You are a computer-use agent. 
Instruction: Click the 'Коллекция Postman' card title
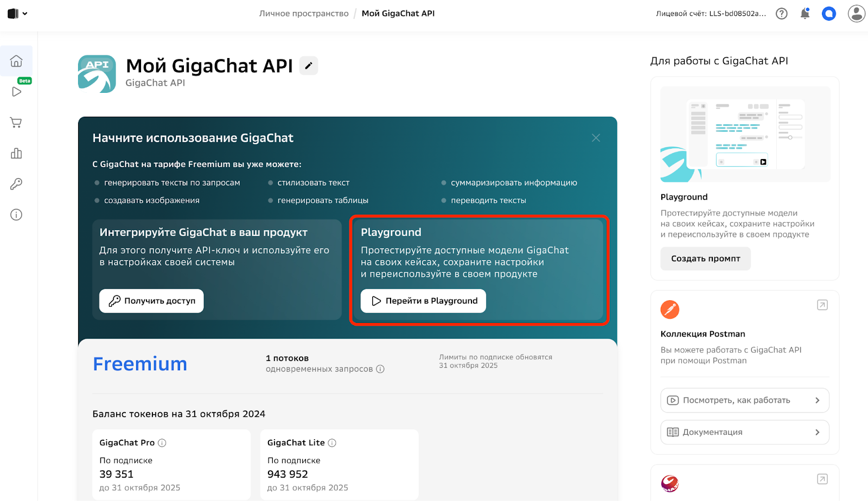pos(703,334)
